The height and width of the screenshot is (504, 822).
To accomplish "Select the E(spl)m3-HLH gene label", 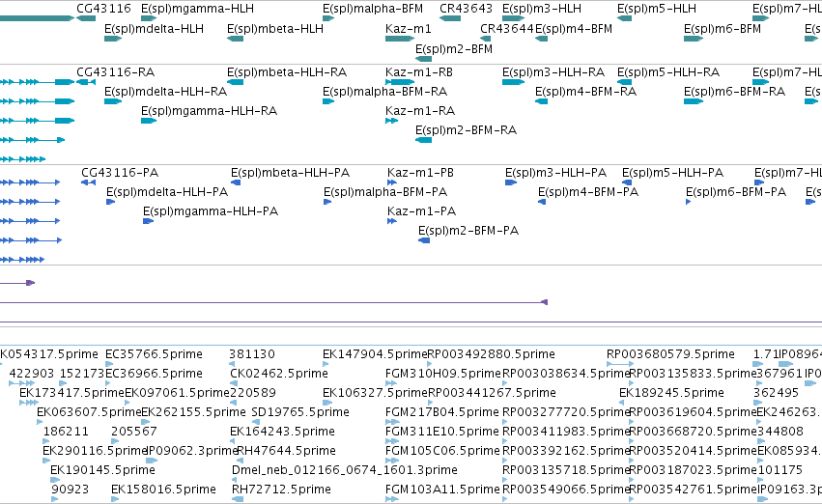I will (x=542, y=9).
